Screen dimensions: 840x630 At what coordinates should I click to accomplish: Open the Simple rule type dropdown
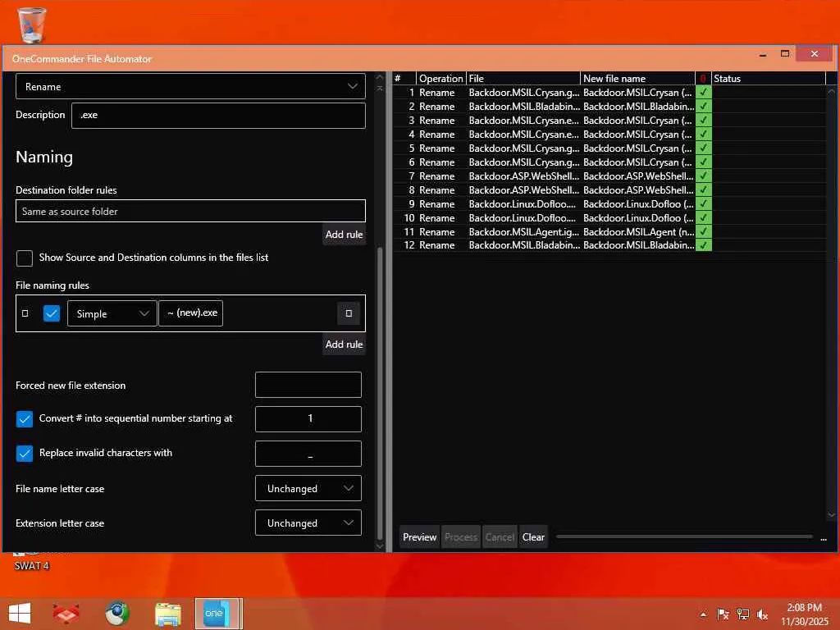[112, 313]
